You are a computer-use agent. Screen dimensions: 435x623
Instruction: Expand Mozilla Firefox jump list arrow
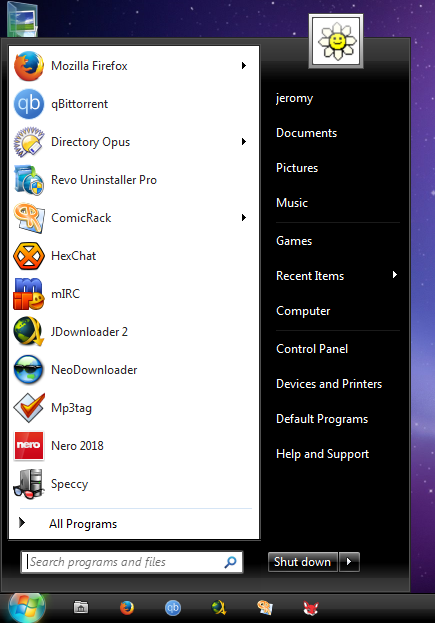pyautogui.click(x=244, y=66)
